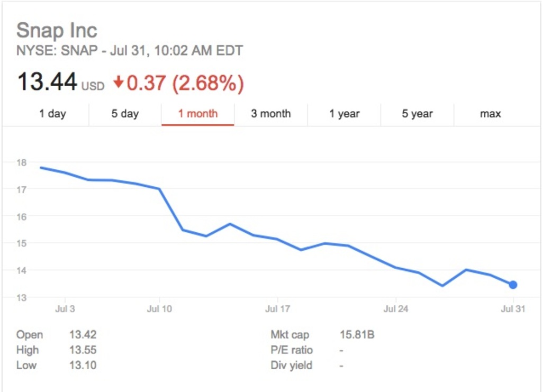
Task: Select the max timeframe view
Action: [490, 113]
